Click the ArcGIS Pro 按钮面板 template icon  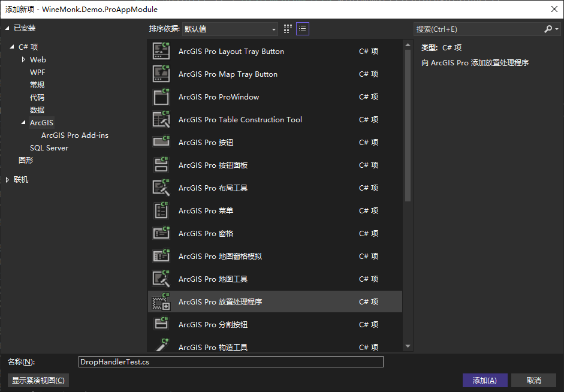coord(161,165)
